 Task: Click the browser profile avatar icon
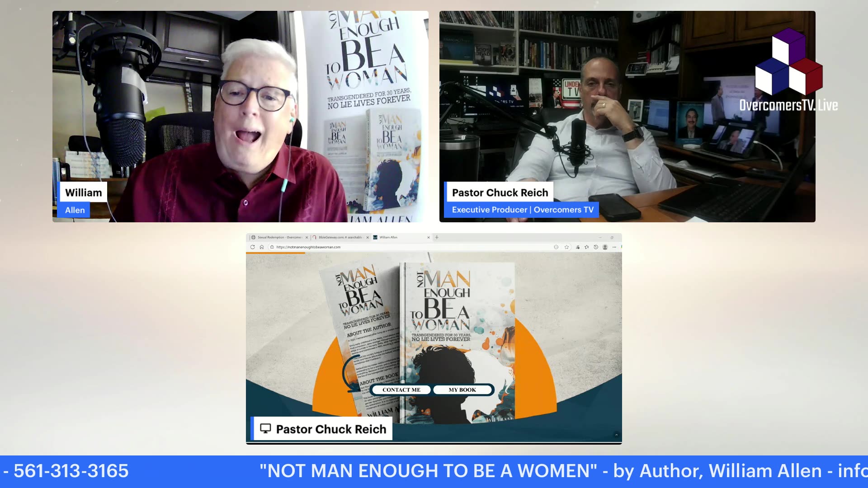click(x=605, y=247)
